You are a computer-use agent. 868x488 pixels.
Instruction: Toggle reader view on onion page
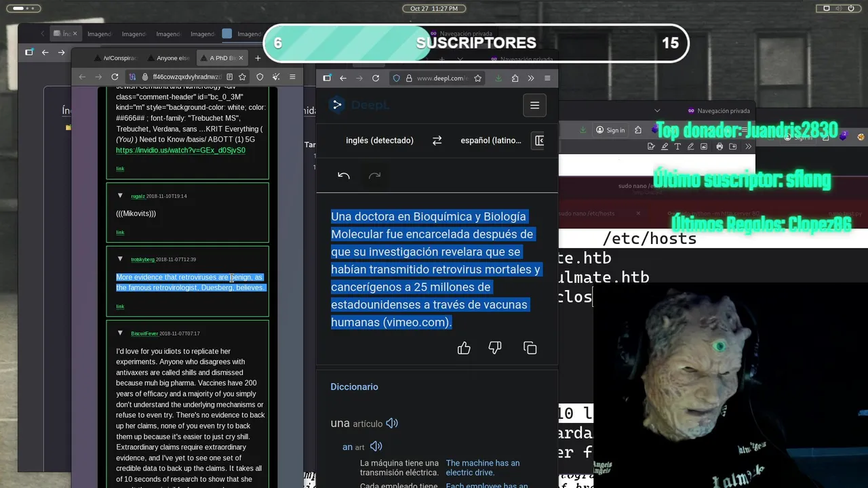tap(229, 77)
